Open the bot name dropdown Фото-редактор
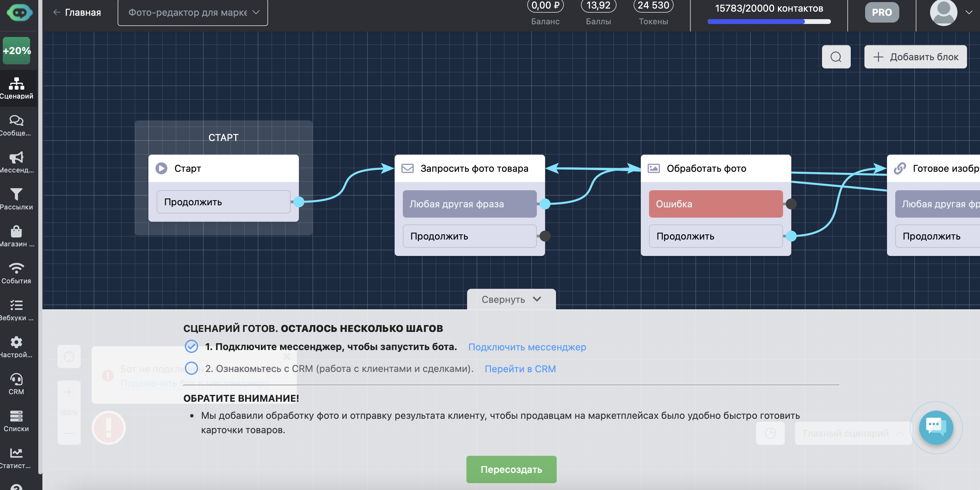The image size is (980, 490). click(x=193, y=13)
